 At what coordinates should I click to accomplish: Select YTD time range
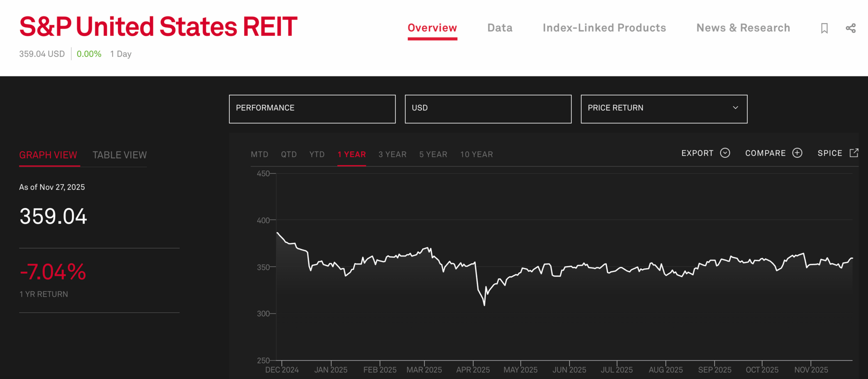pos(317,154)
